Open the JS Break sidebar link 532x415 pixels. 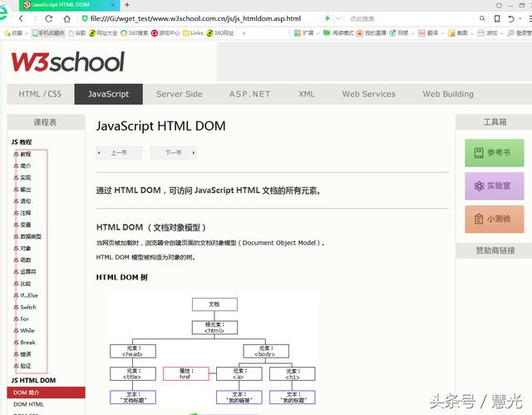(x=24, y=343)
